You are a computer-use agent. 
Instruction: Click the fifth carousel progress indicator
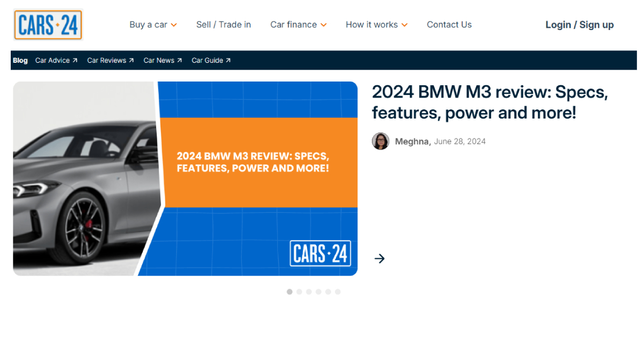click(328, 292)
